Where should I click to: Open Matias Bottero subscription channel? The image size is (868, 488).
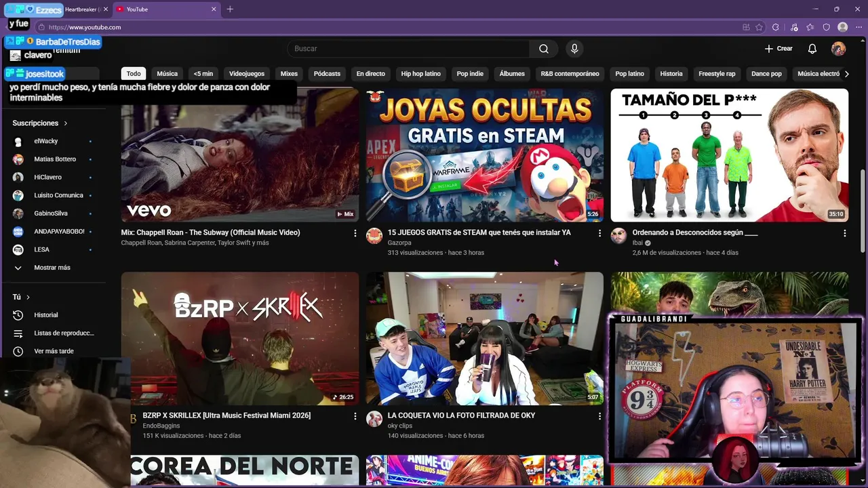(52, 159)
